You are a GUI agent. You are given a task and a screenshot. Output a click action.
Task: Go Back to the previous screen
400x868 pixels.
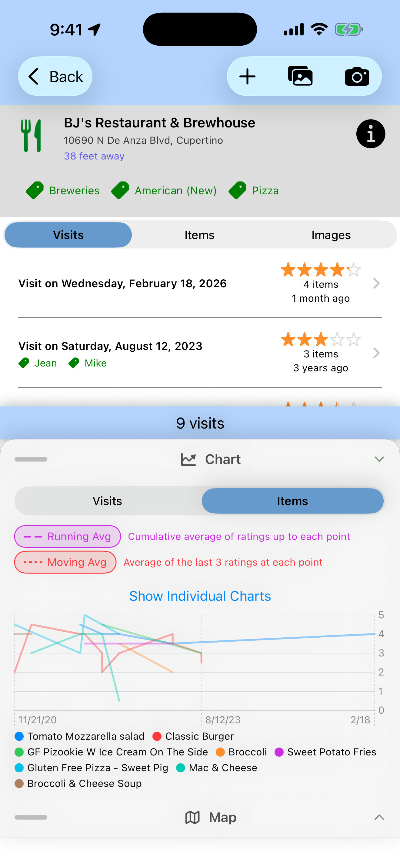click(55, 77)
